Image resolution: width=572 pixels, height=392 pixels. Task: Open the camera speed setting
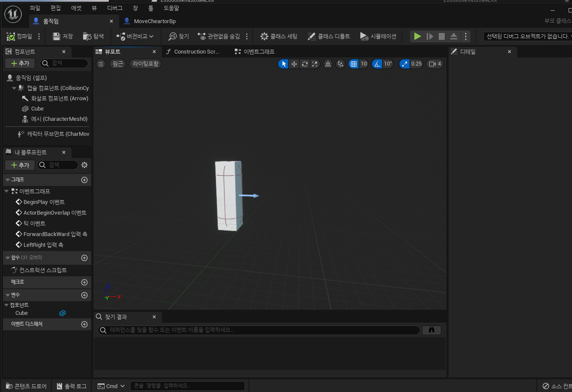pos(435,64)
